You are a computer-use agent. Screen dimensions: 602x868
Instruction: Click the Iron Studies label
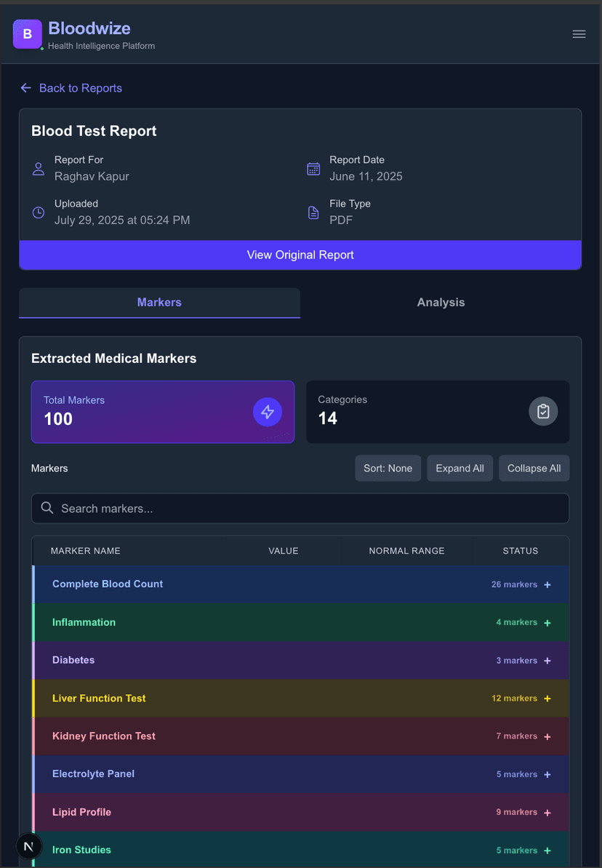81,850
